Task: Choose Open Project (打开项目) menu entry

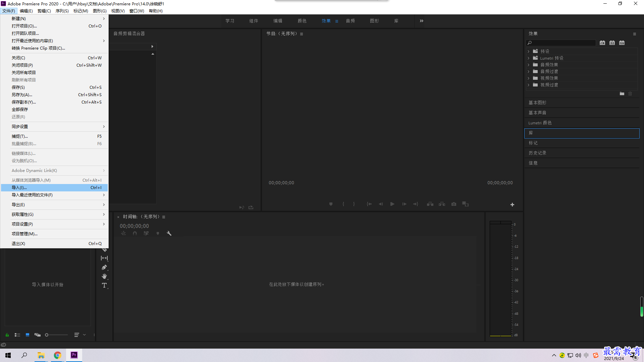Action: coord(54,26)
